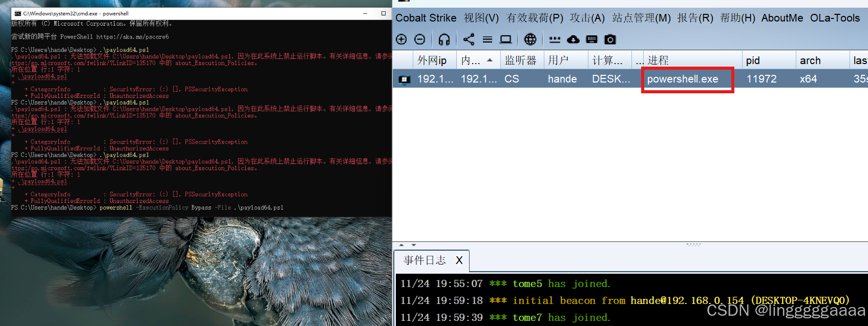Screen dimensions: 868x326
Task: Close the 事件日志 tab with X
Action: (x=459, y=260)
